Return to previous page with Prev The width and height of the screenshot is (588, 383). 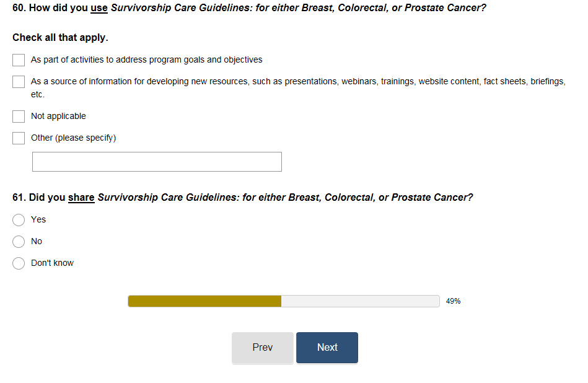click(x=262, y=348)
